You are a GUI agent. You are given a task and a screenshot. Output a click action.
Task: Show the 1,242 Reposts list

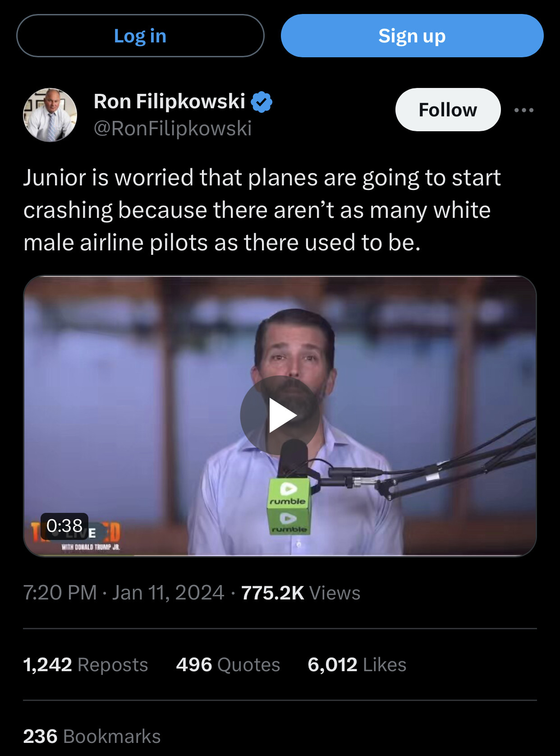86,665
